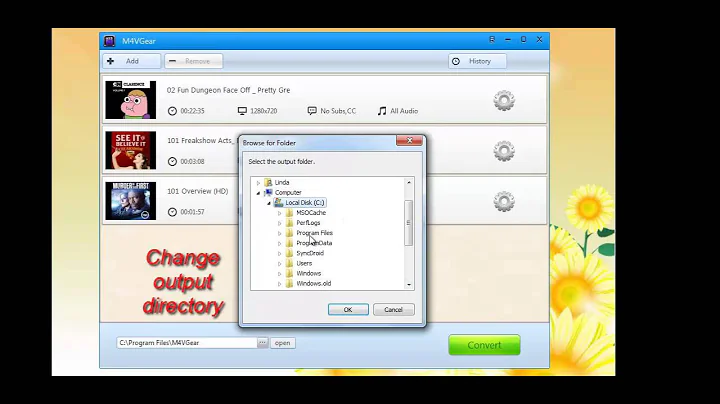Click the menu icon left of minimize
Screen dimensions: 720x404
pyautogui.click(x=492, y=39)
